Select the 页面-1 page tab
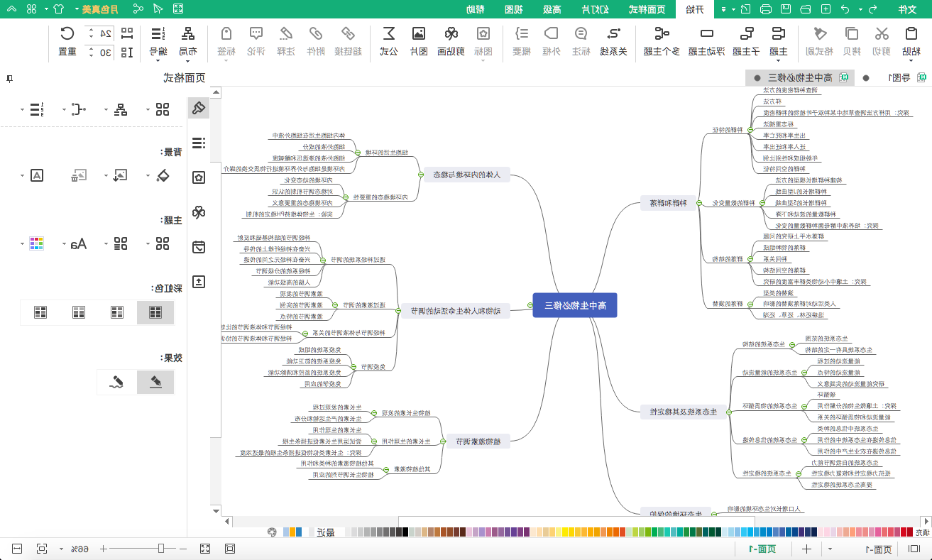Viewport: 932px width, 560px height. point(762,549)
